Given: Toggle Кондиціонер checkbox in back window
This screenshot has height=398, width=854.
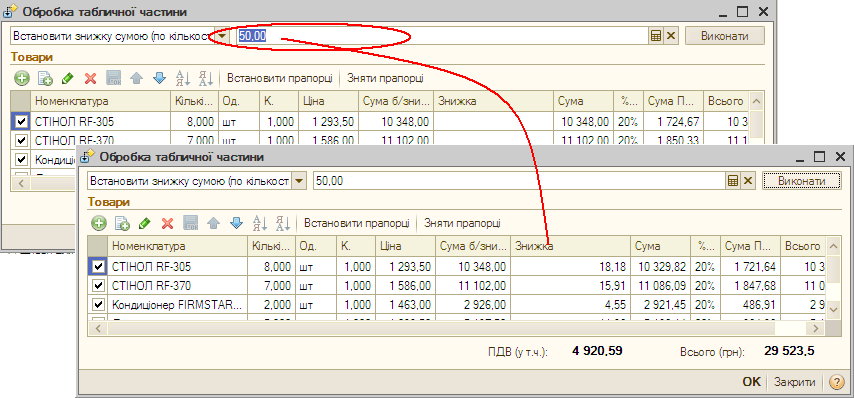Looking at the screenshot, I should tap(21, 160).
